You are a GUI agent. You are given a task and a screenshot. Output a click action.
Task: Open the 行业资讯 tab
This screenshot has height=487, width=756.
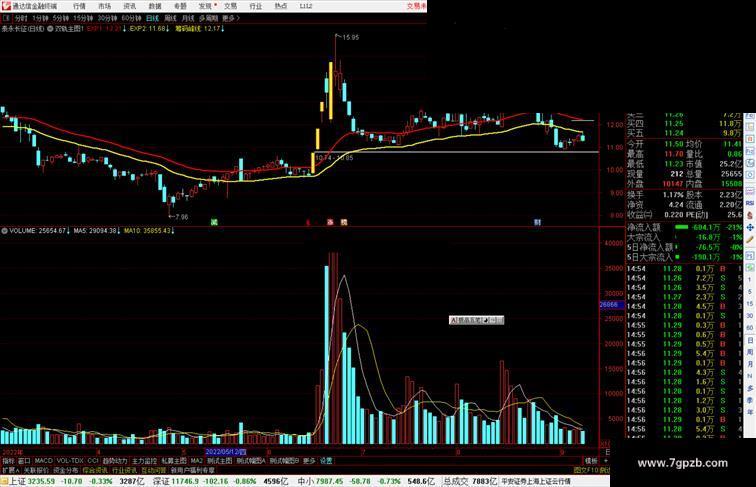coord(124,470)
